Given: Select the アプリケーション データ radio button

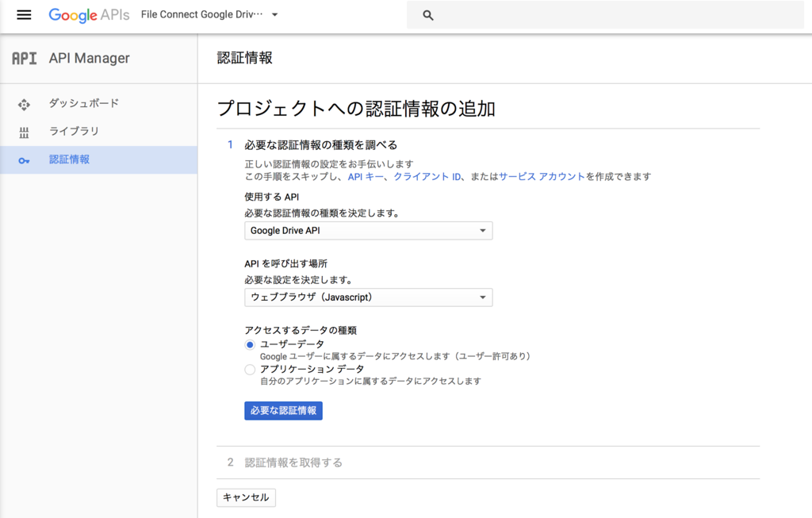Looking at the screenshot, I should point(250,370).
